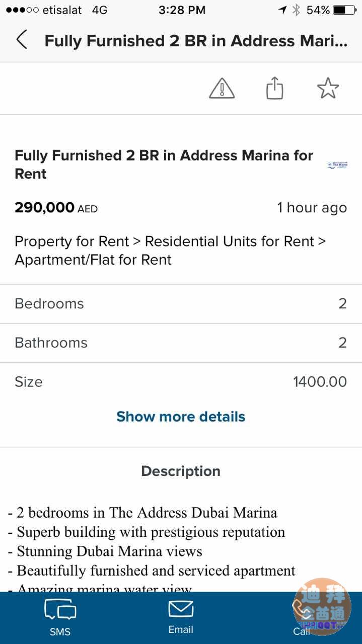Tap the Email envelope icon
362x644 pixels.
tap(181, 610)
